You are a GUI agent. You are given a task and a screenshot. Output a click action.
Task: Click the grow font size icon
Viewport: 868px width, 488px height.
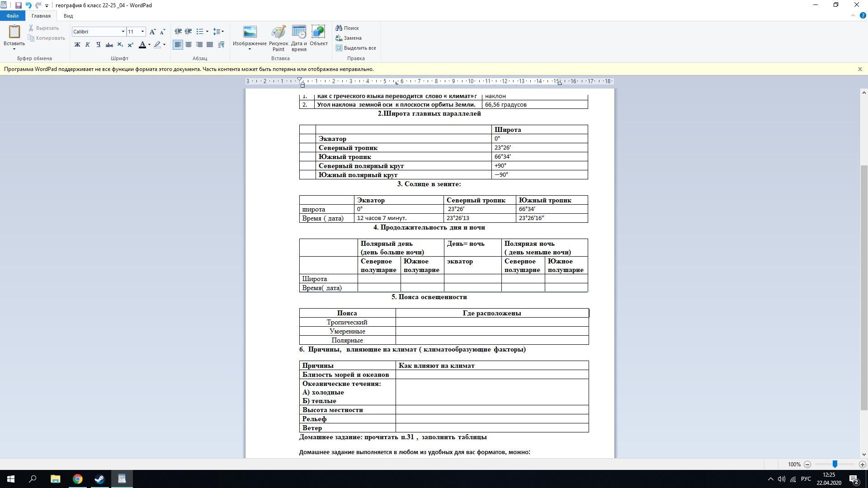click(153, 32)
